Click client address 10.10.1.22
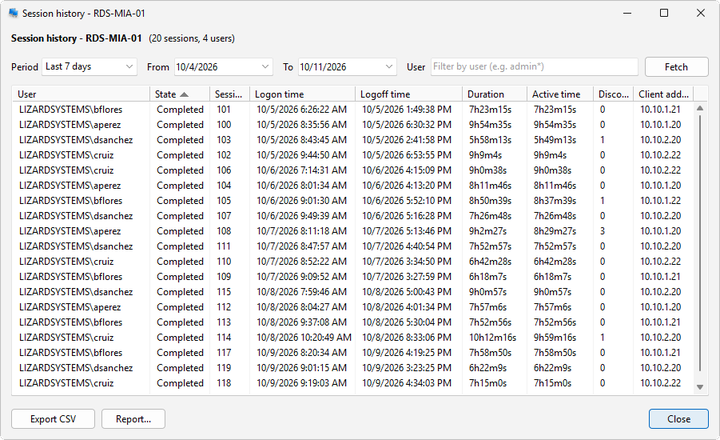This screenshot has height=440, width=720. coord(661,201)
